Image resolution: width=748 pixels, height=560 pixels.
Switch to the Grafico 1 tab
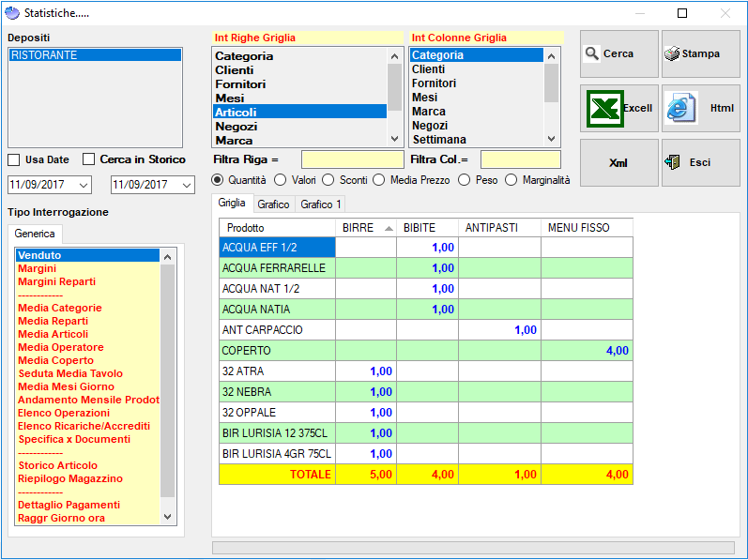[321, 204]
